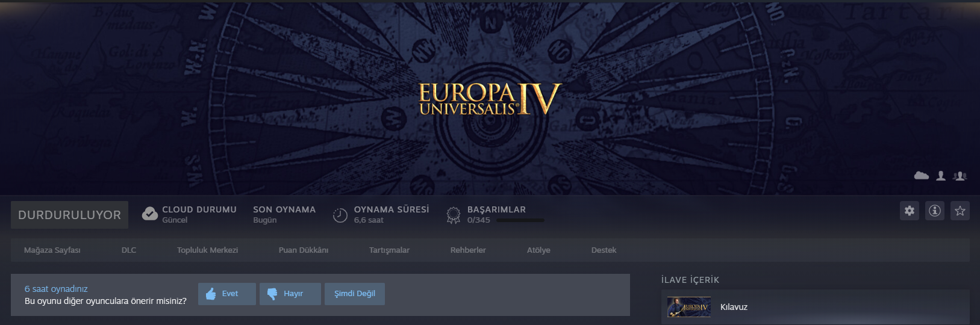
Task: Click the '6 saat oynadınız' link
Action: pos(56,289)
